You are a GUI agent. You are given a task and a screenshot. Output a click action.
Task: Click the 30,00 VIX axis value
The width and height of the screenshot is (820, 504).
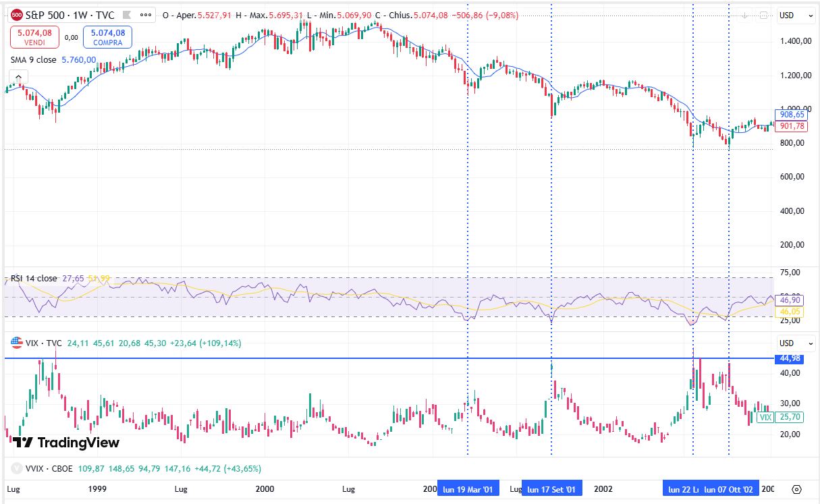(x=789, y=403)
